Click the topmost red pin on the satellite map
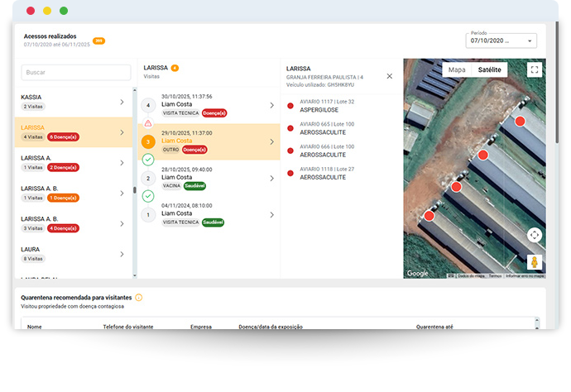 520,122
